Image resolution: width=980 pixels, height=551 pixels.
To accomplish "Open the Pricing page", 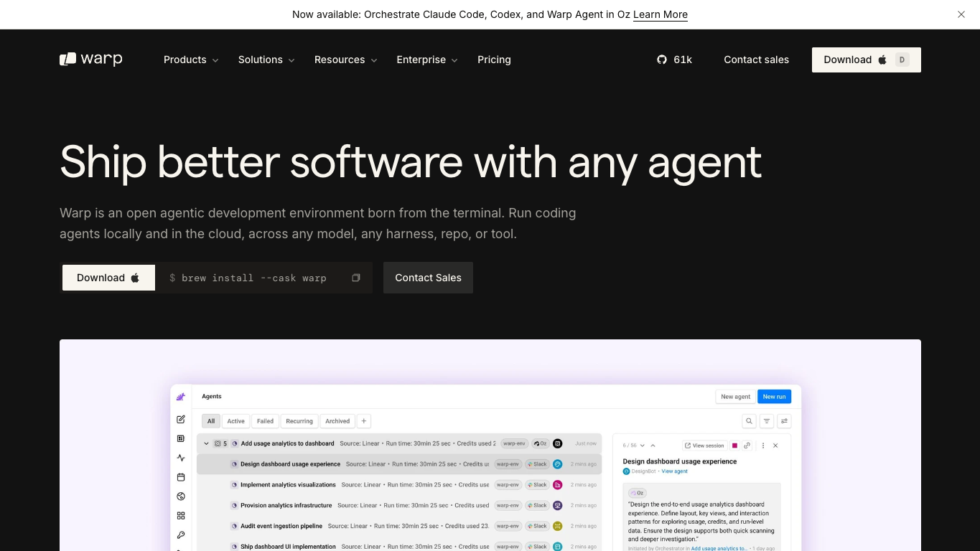I will coord(494,60).
